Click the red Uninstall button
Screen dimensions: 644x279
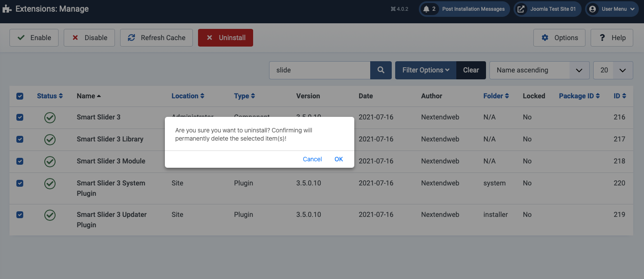point(226,38)
